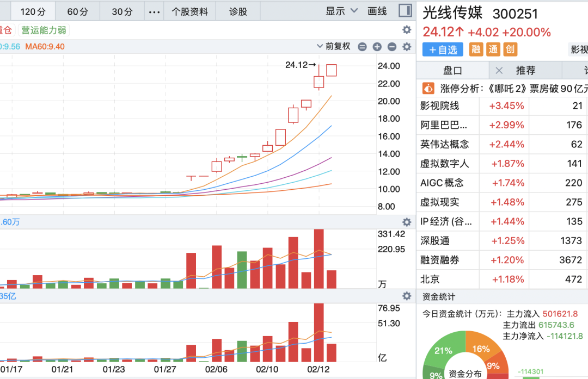Open the 融资融券 row

point(502,260)
